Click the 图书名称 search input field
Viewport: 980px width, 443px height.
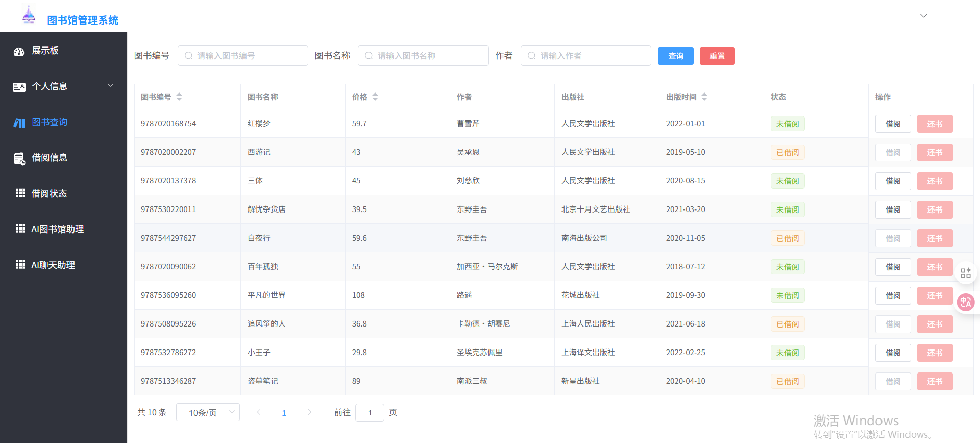point(423,56)
